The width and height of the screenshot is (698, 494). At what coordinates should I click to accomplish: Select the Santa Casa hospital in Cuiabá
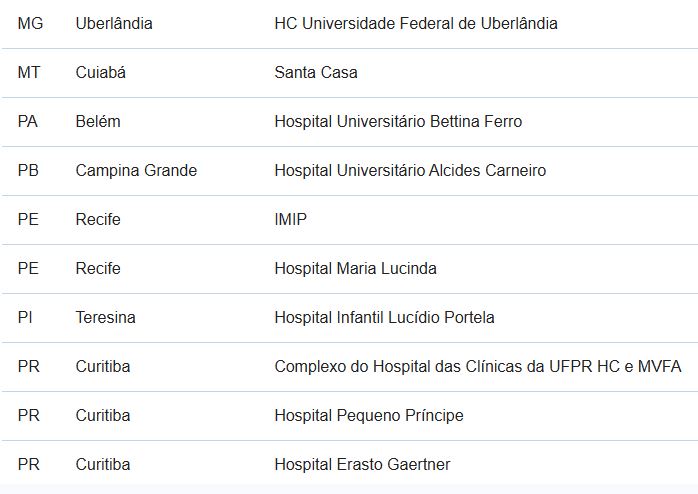pos(316,73)
